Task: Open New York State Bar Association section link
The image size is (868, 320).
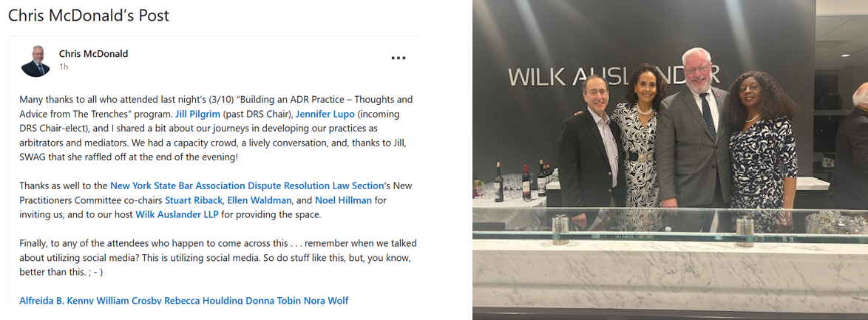Action: 247,185
